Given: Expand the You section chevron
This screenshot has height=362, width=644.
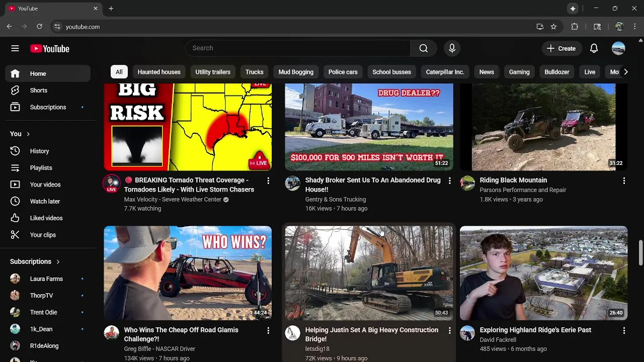Looking at the screenshot, I should (28, 134).
